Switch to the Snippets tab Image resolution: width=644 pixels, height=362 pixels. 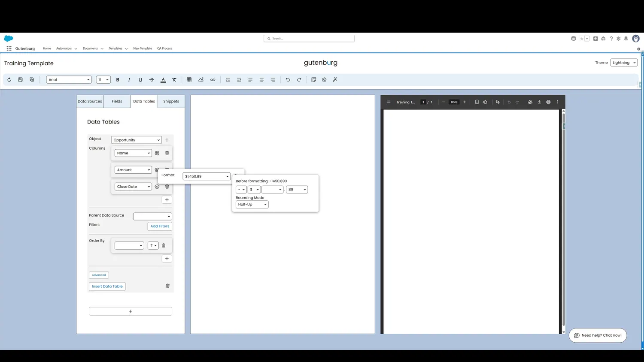tap(171, 102)
